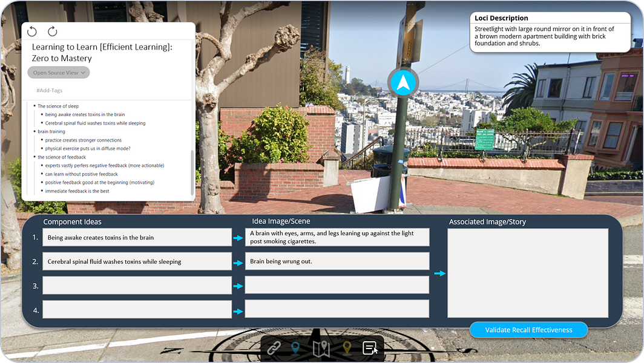Image resolution: width=644 pixels, height=363 pixels.
Task: Click the notes list icon
Action: point(370,348)
